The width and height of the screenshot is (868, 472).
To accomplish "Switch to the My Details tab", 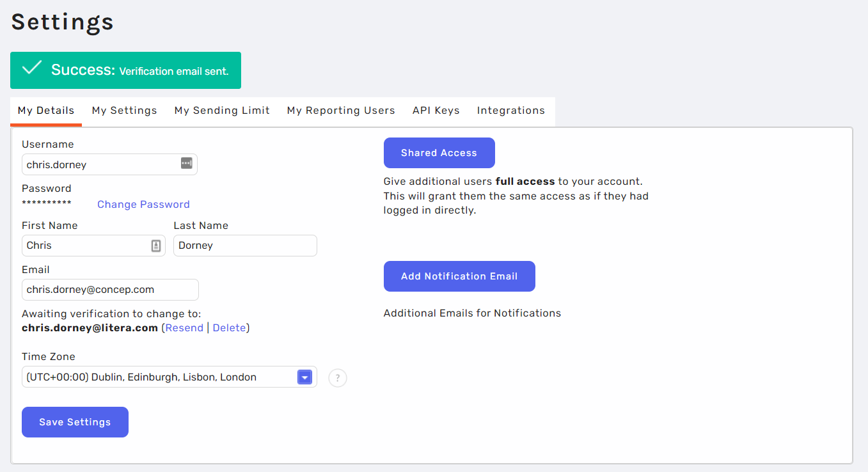I will tap(46, 111).
